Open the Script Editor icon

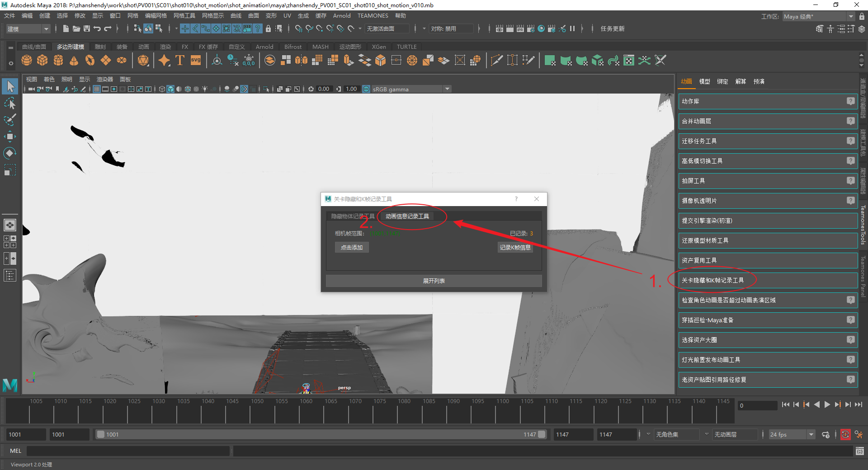point(859,451)
